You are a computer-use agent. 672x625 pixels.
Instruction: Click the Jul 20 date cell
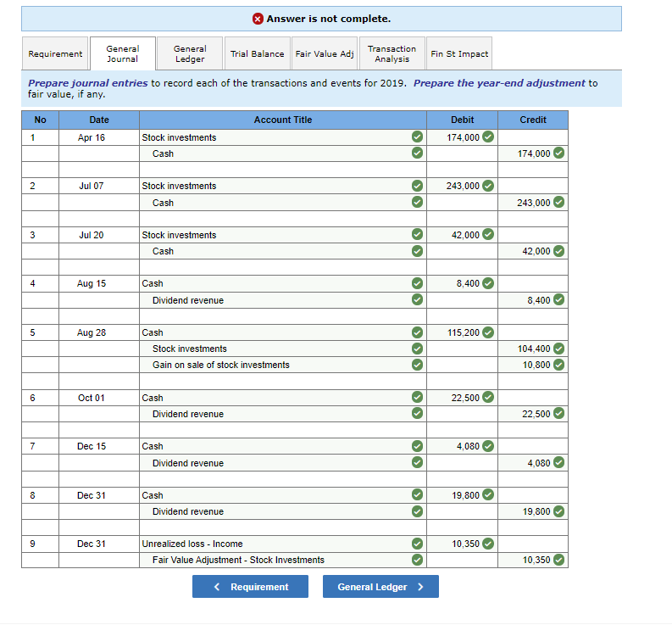tap(99, 235)
